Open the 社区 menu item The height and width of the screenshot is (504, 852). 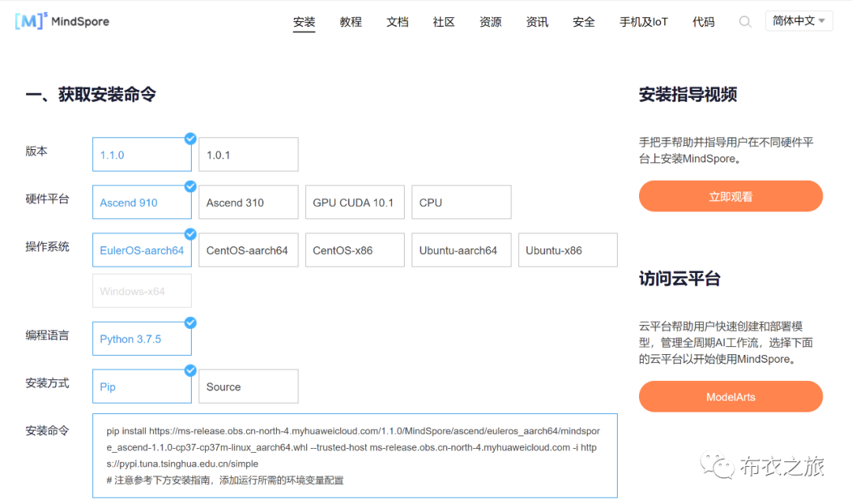coord(443,22)
